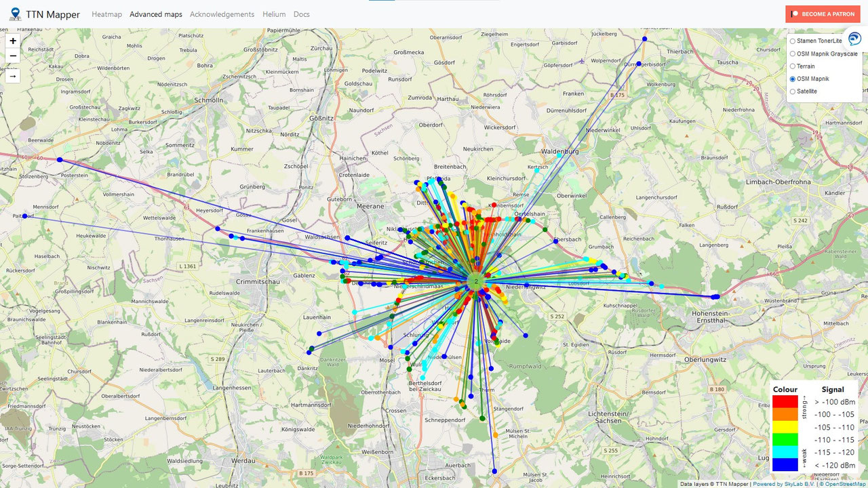This screenshot has height=488, width=868.
Task: Click the arrow button below zoom controls
Action: (13, 76)
